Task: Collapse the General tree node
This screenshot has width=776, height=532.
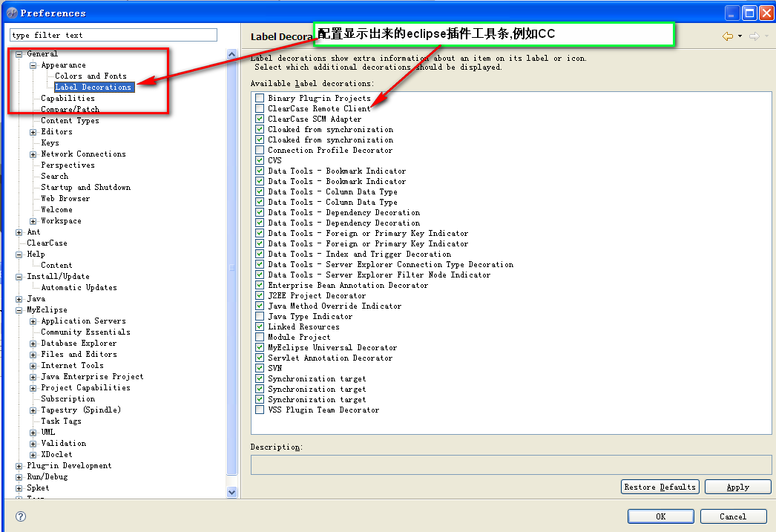Action: (19, 54)
